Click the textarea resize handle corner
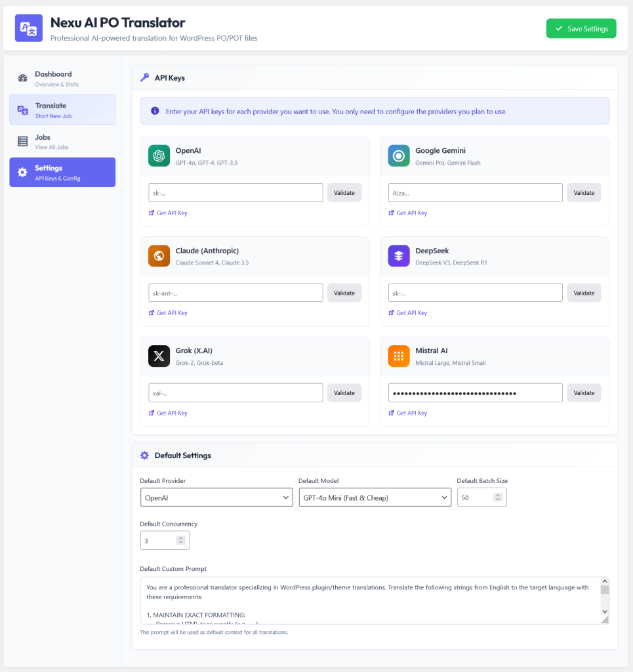633x672 pixels. pos(605,620)
